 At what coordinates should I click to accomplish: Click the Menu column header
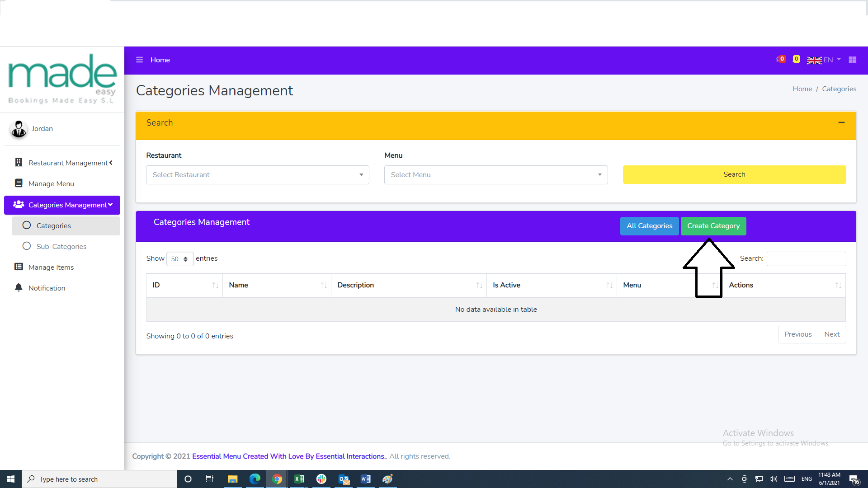pyautogui.click(x=669, y=285)
